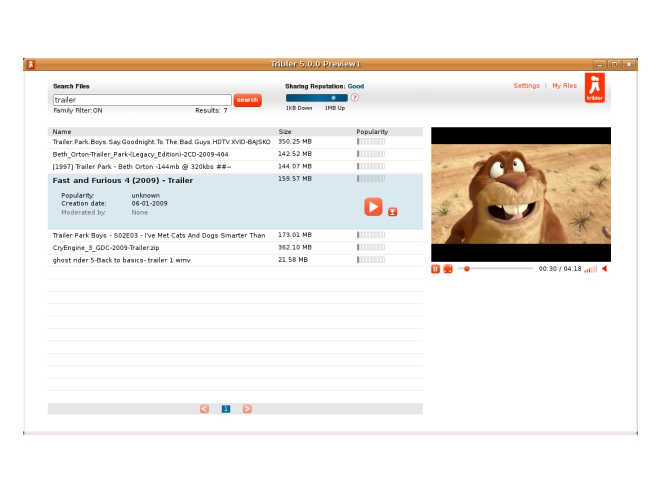Switch video player to fullscreen
Screen dimensions: 660x494
(448, 269)
